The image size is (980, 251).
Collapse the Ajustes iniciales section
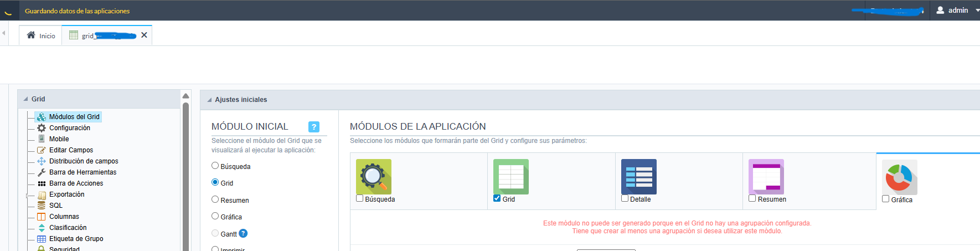point(209,100)
